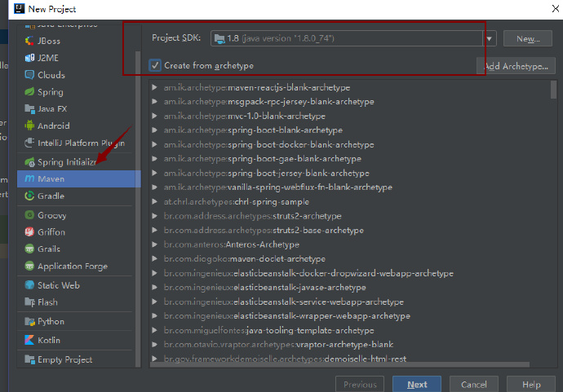Close the New Project dialog
563x392 pixels.
[x=555, y=9]
